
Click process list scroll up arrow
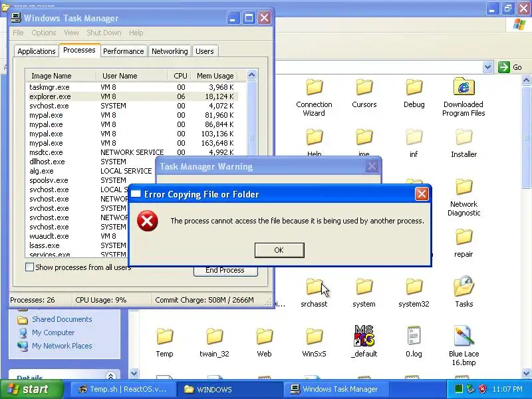pyautogui.click(x=252, y=75)
